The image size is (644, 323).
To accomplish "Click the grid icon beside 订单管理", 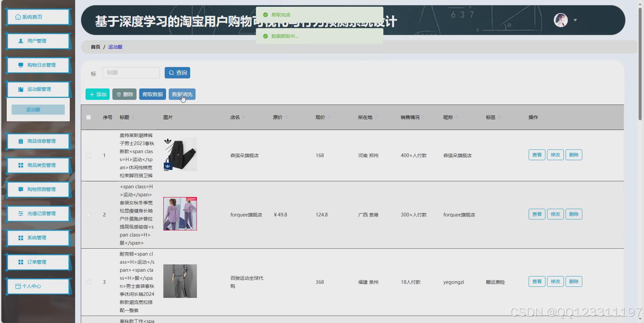I will (x=21, y=262).
